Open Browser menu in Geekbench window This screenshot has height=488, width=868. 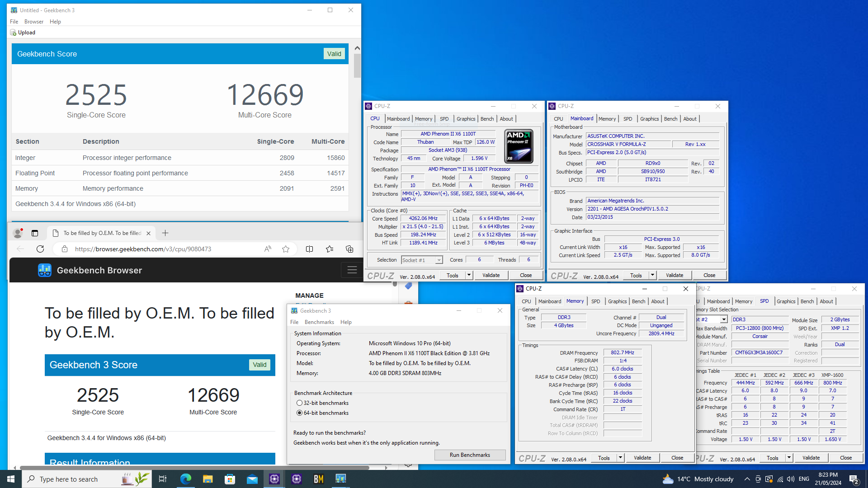click(34, 22)
